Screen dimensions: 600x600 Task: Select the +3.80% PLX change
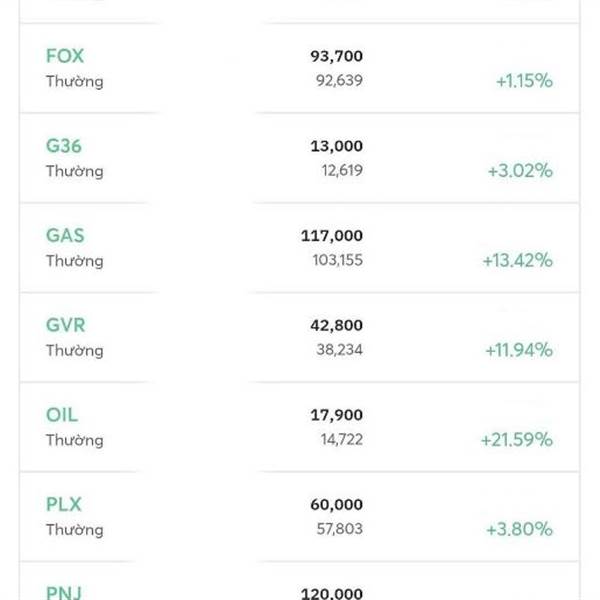coord(520,530)
